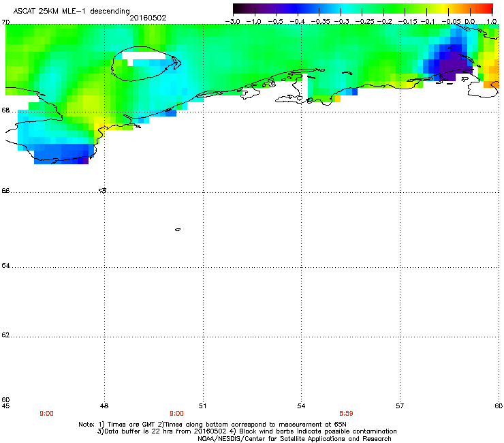Select the longitude label '48'

(104, 406)
